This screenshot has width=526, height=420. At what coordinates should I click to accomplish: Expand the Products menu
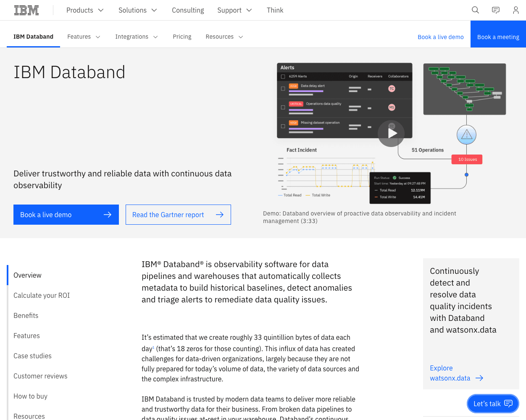point(85,10)
